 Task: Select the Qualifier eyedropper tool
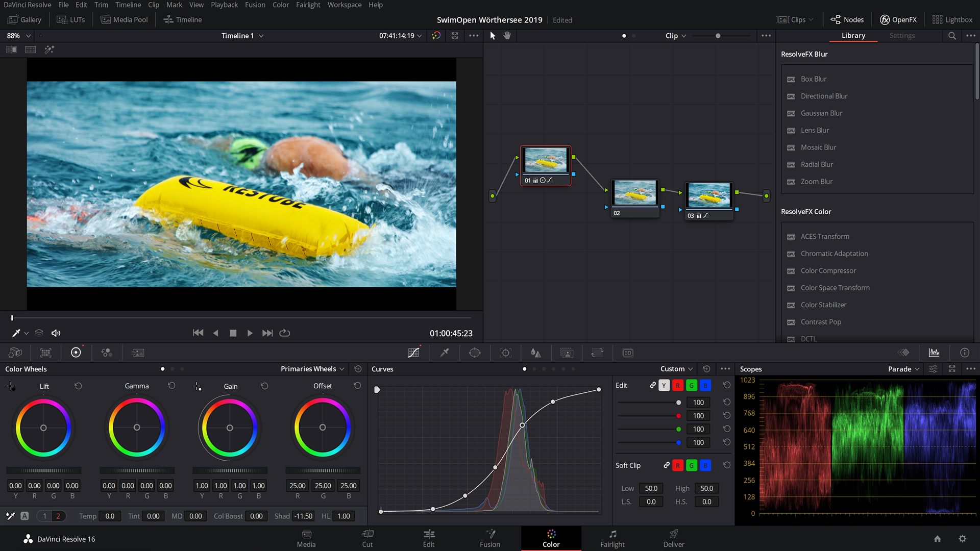coord(444,353)
